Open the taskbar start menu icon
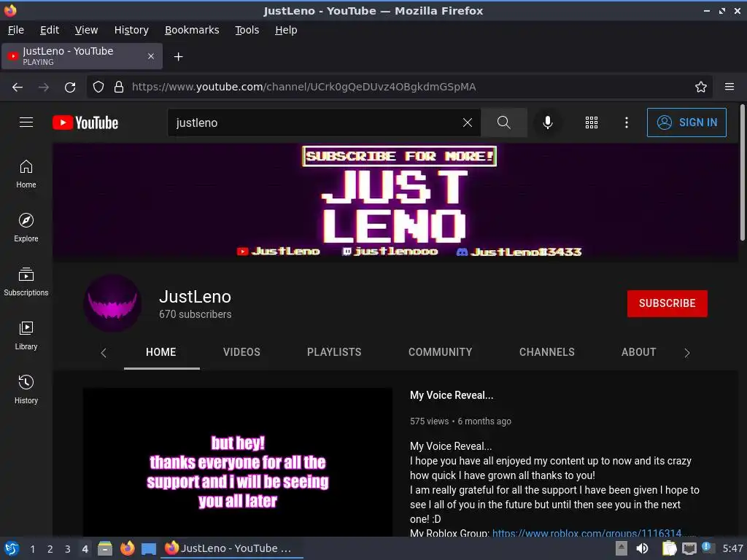Viewport: 747px width, 560px height. pos(12,548)
